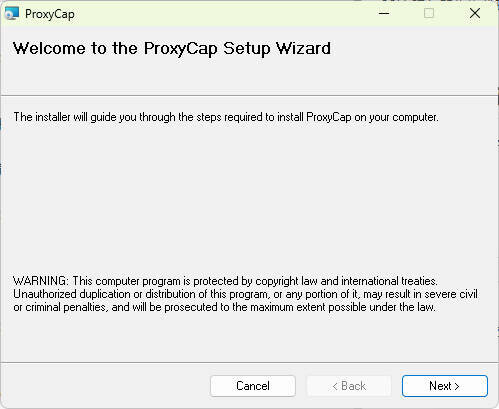
Task: Cancel the ProxyCap installation
Action: click(253, 386)
